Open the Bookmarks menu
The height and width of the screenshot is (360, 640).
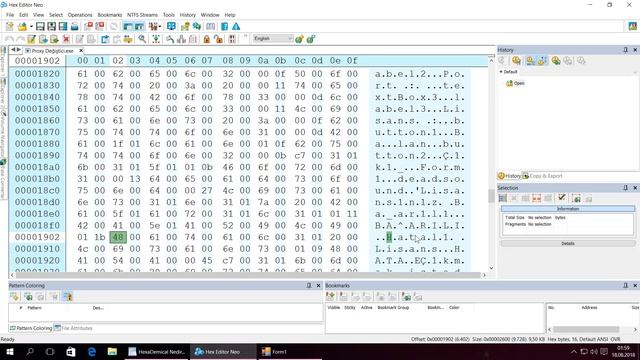(x=110, y=15)
